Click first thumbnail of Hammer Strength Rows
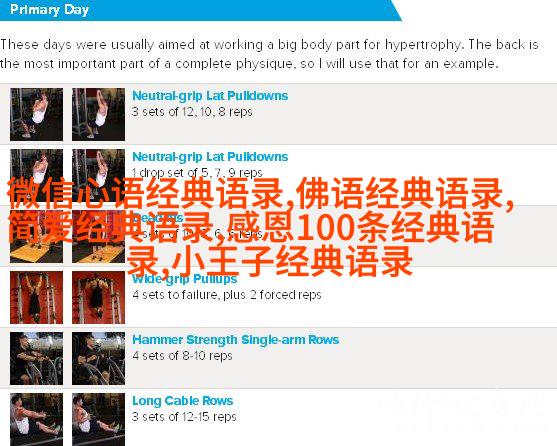This screenshot has width=557, height=446. [x=37, y=359]
